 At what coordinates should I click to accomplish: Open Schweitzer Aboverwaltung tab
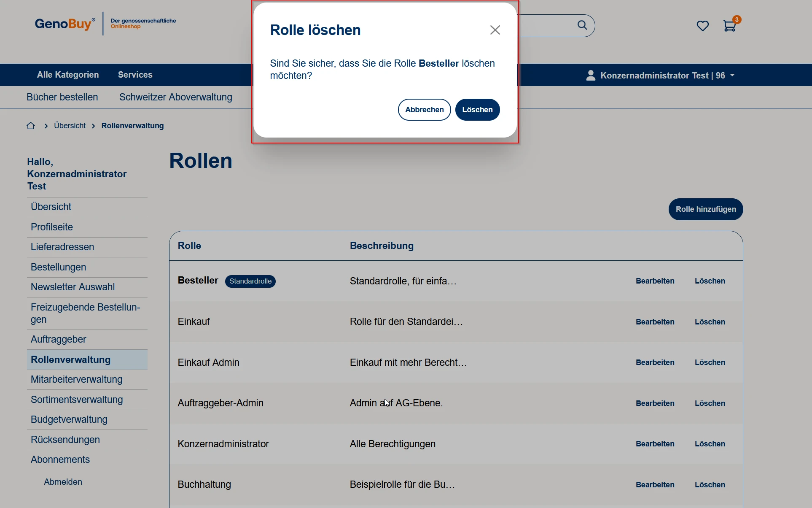pos(175,97)
